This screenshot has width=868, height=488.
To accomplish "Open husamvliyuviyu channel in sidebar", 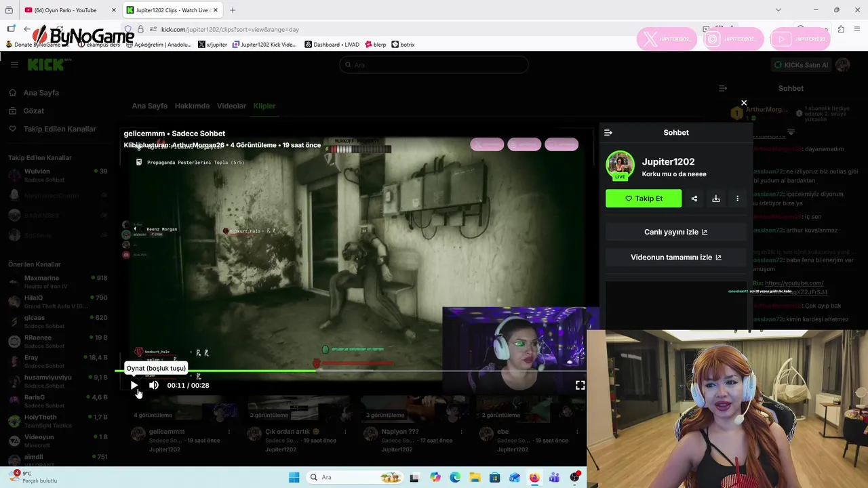I will coord(58,381).
